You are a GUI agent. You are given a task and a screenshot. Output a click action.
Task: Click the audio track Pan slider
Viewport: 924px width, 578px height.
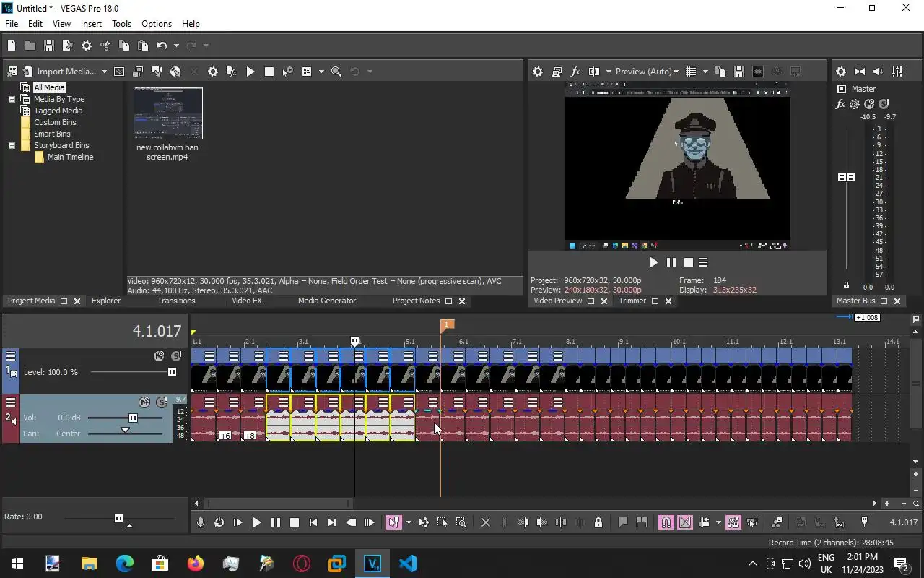coord(125,431)
